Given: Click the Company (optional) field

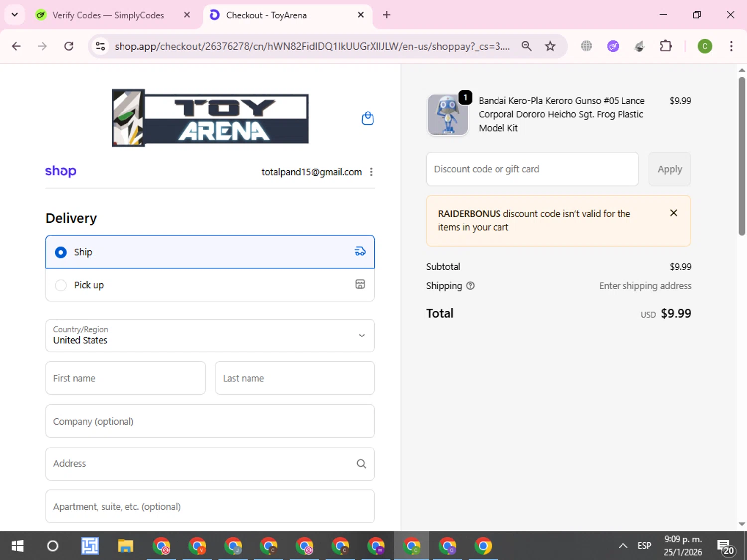Looking at the screenshot, I should pyautogui.click(x=210, y=421).
